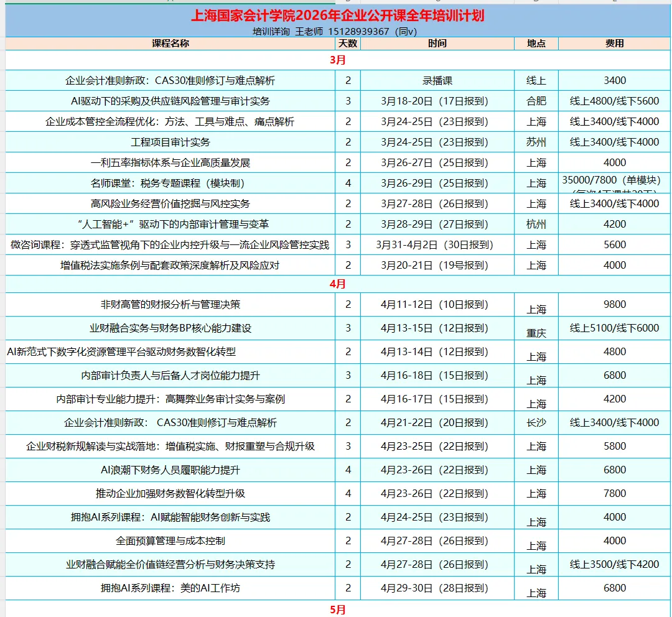Select date cell 4月16-18日（15日报到）
This screenshot has height=617, width=672.
pyautogui.click(x=437, y=375)
